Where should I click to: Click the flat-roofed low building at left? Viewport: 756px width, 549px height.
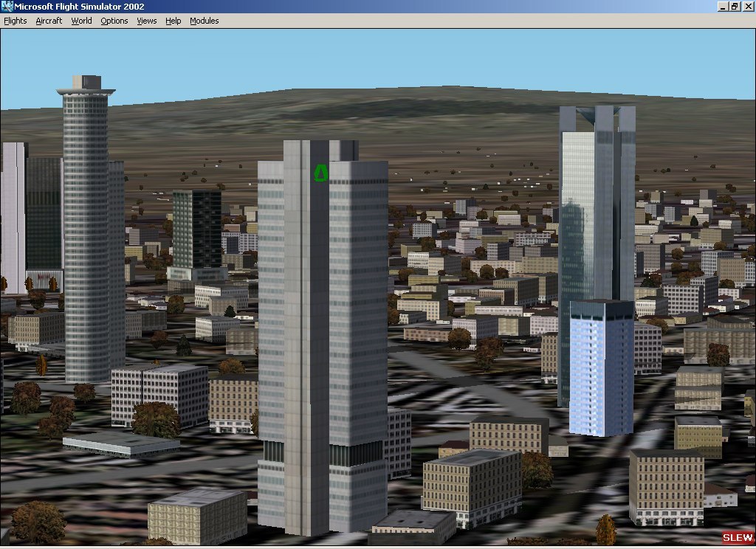[x=120, y=443]
